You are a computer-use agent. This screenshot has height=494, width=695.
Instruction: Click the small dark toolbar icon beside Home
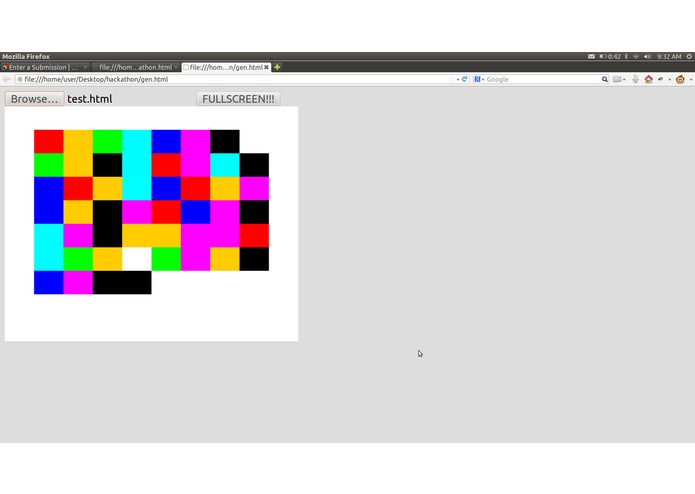[x=661, y=79]
